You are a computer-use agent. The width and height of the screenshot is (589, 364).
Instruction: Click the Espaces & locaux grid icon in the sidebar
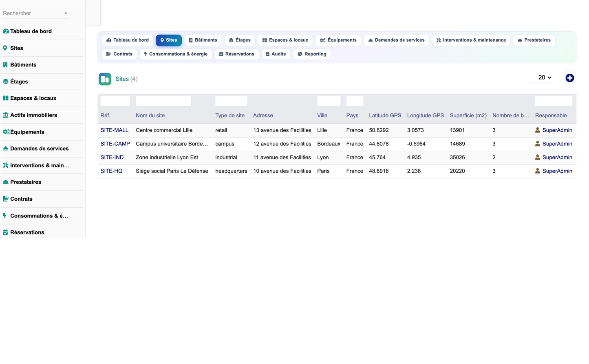click(6, 98)
